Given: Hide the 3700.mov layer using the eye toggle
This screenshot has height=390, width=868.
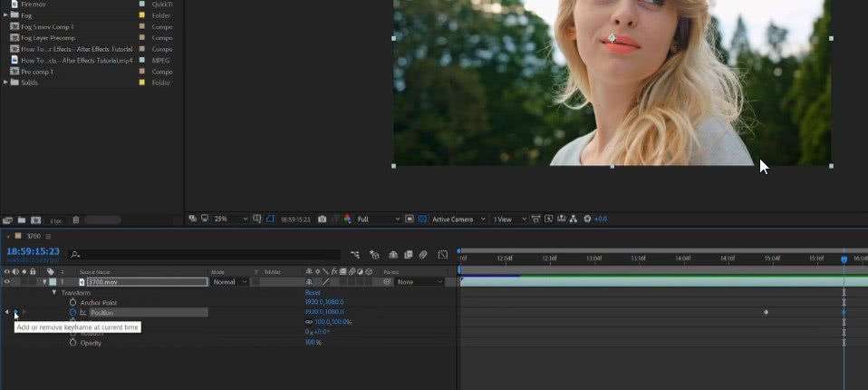Looking at the screenshot, I should pyautogui.click(x=7, y=282).
